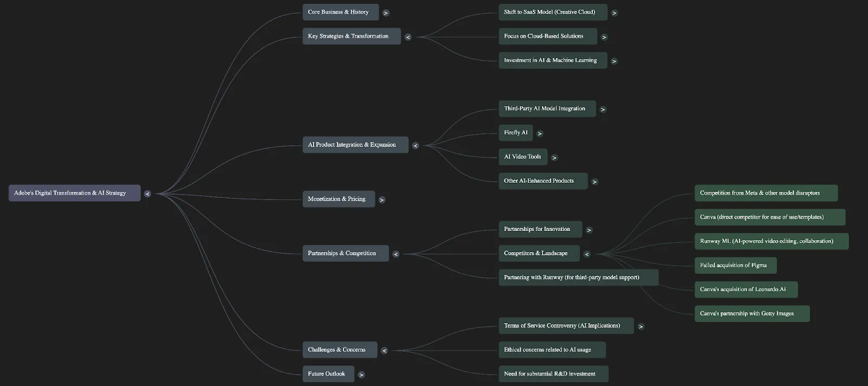Select the Core Business & History node
This screenshot has width=868, height=386.
[341, 12]
